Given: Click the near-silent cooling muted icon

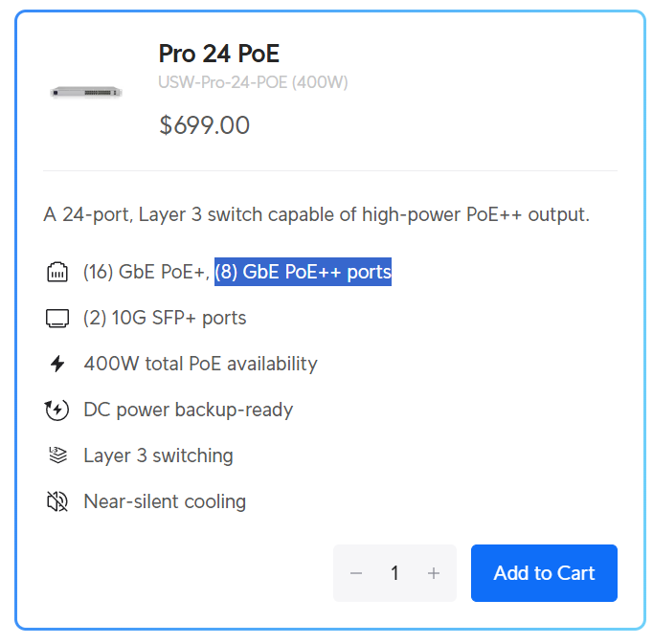Looking at the screenshot, I should (x=57, y=501).
